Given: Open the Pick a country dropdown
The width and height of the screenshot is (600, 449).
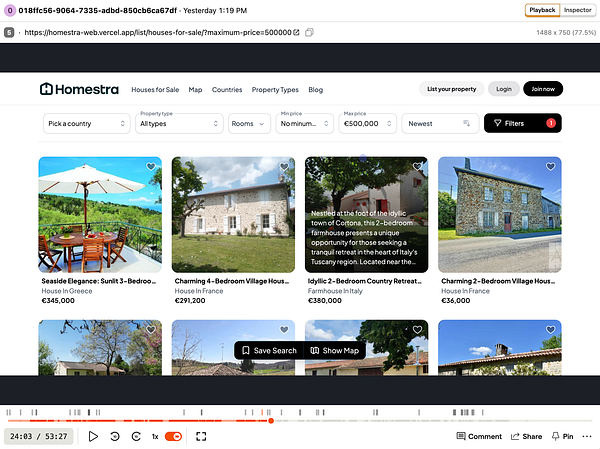Looking at the screenshot, I should tap(87, 124).
